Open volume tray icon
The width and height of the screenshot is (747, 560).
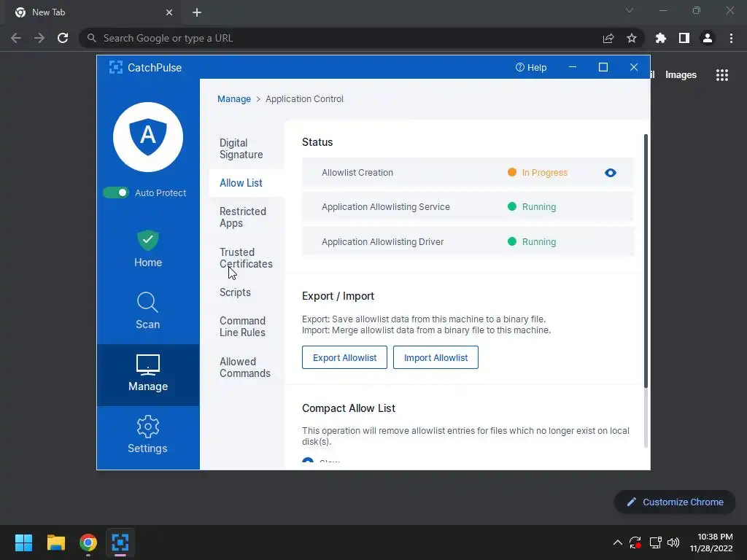pyautogui.click(x=673, y=542)
